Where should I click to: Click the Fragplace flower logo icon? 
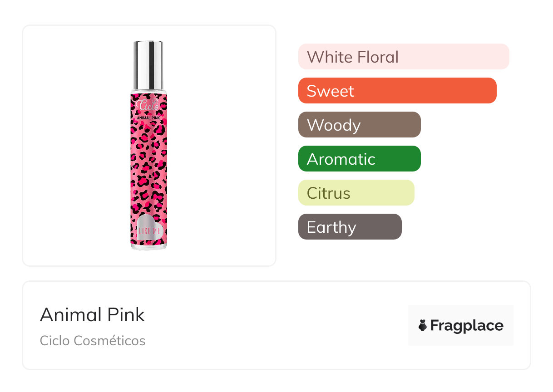(423, 326)
